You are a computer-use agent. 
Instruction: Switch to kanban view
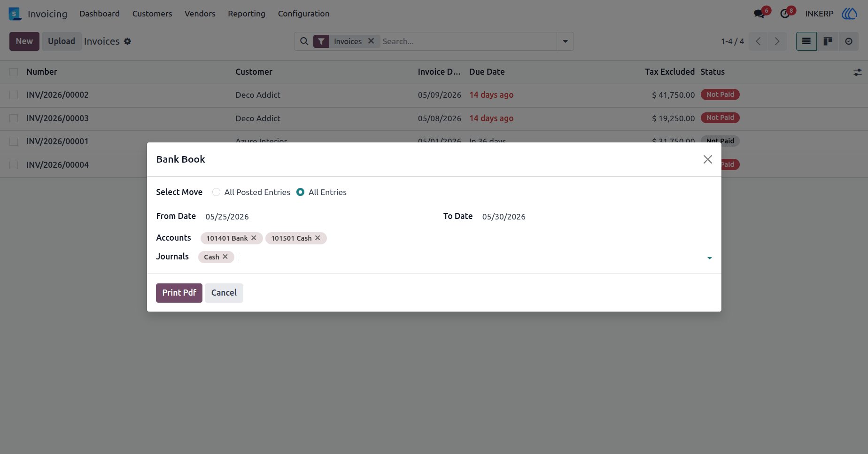(x=828, y=41)
